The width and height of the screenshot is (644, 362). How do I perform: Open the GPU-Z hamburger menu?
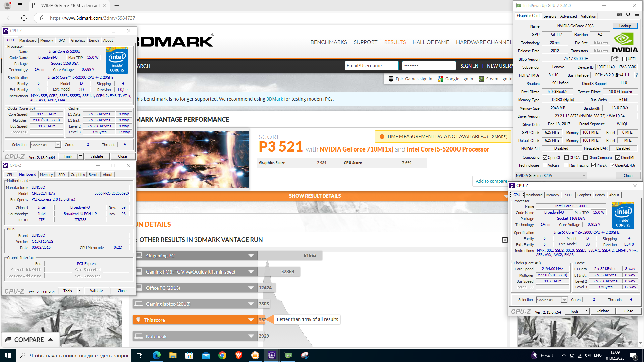click(x=637, y=15)
